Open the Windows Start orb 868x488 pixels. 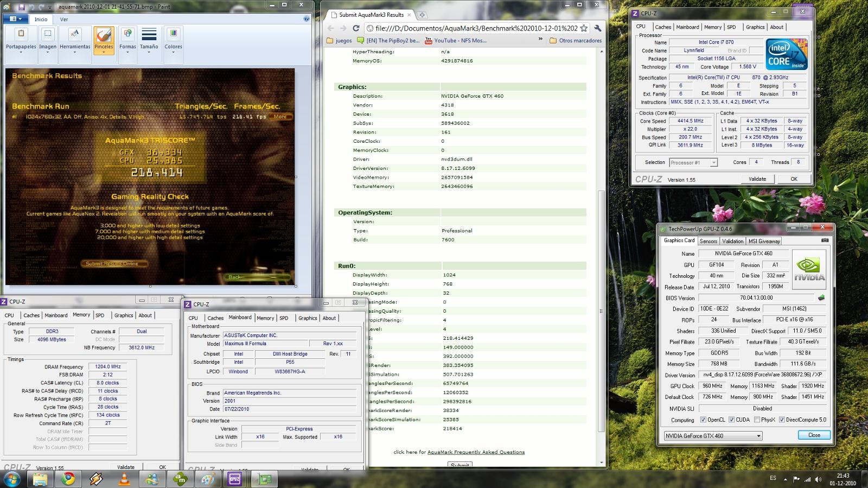[x=11, y=479]
